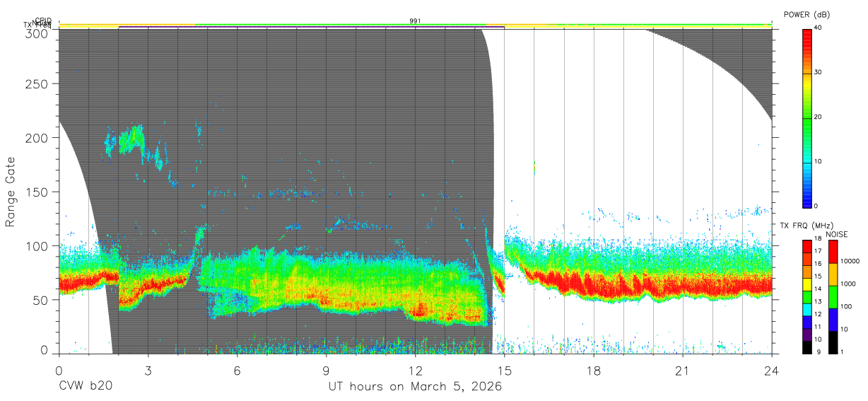
Task: Click the 12 hour tick on time axis
Action: [416, 370]
